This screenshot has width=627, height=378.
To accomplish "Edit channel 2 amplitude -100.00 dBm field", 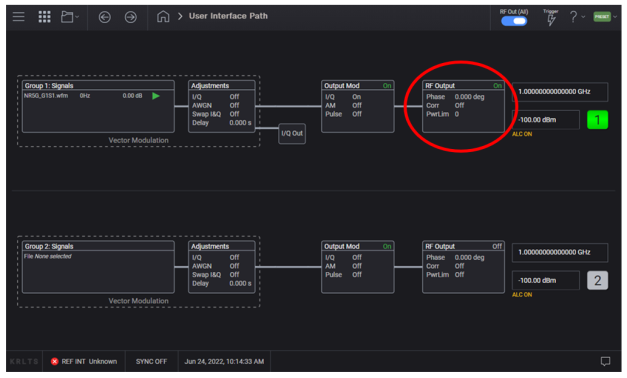I will pyautogui.click(x=545, y=281).
